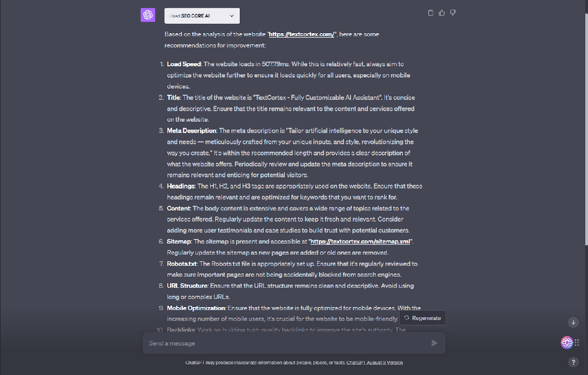The image size is (588, 375).
Task: Open the textcortex.com/sitemap.xml link
Action: (361, 242)
